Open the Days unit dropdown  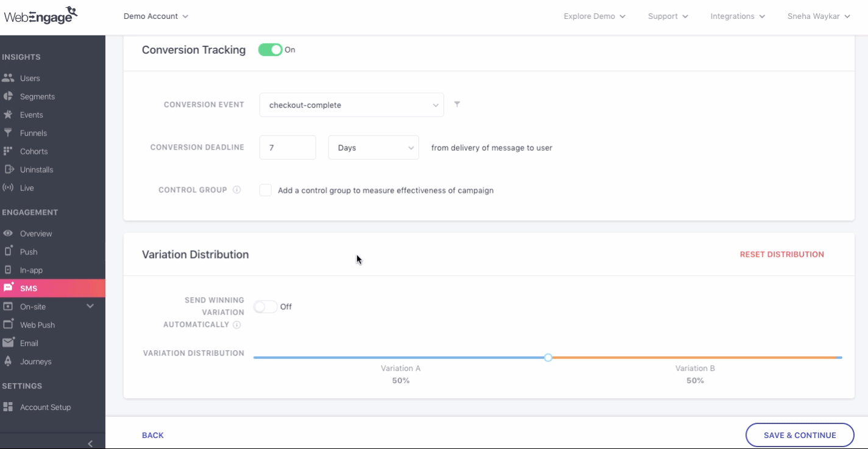(374, 148)
